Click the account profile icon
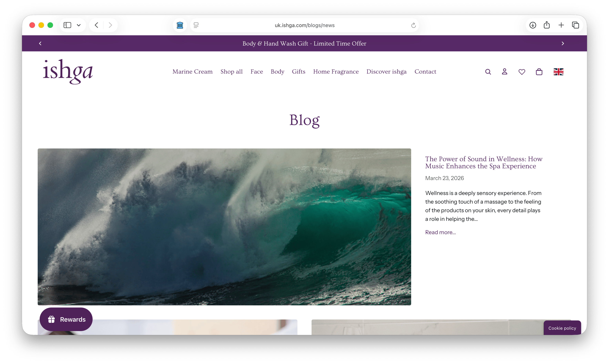This screenshot has width=609, height=364. click(x=504, y=72)
